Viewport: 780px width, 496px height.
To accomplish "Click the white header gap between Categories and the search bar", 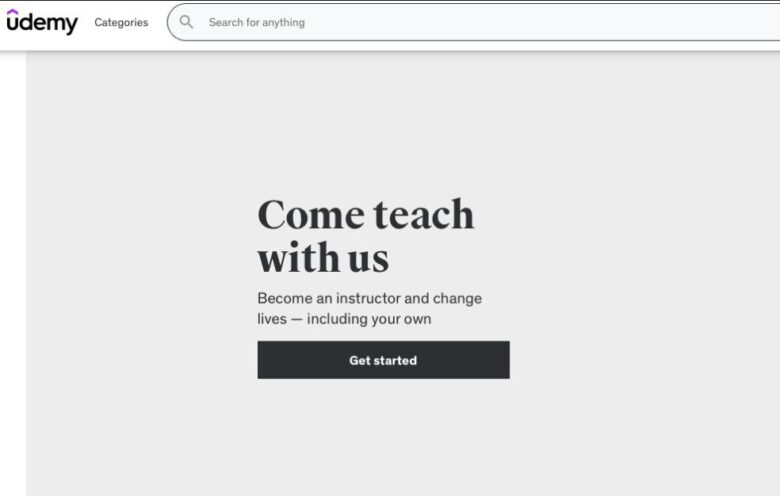I will [158, 22].
